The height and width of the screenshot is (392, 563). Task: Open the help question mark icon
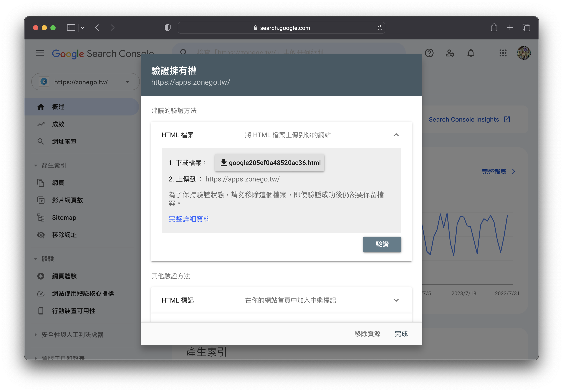429,53
